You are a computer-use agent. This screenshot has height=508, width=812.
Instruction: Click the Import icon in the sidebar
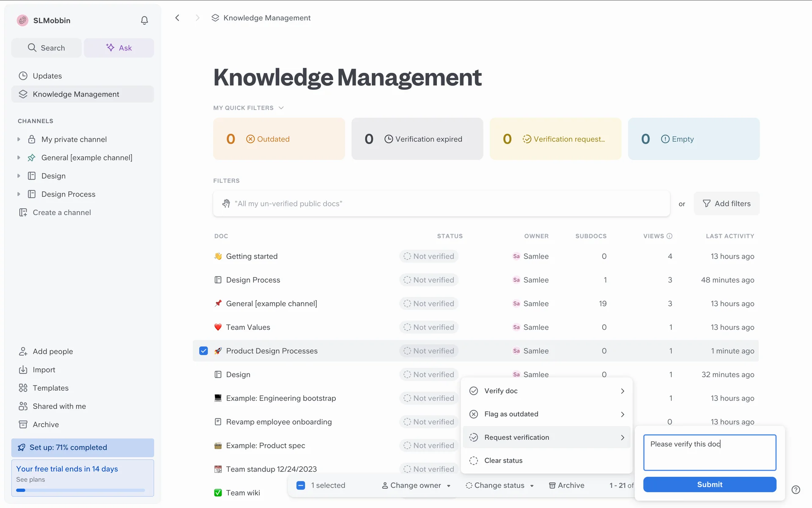(23, 370)
